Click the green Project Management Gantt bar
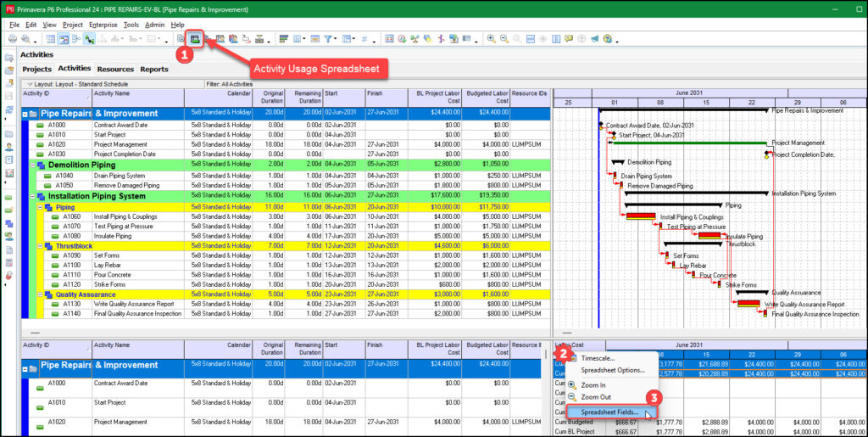Image resolution: width=868 pixels, height=437 pixels. tap(688, 143)
